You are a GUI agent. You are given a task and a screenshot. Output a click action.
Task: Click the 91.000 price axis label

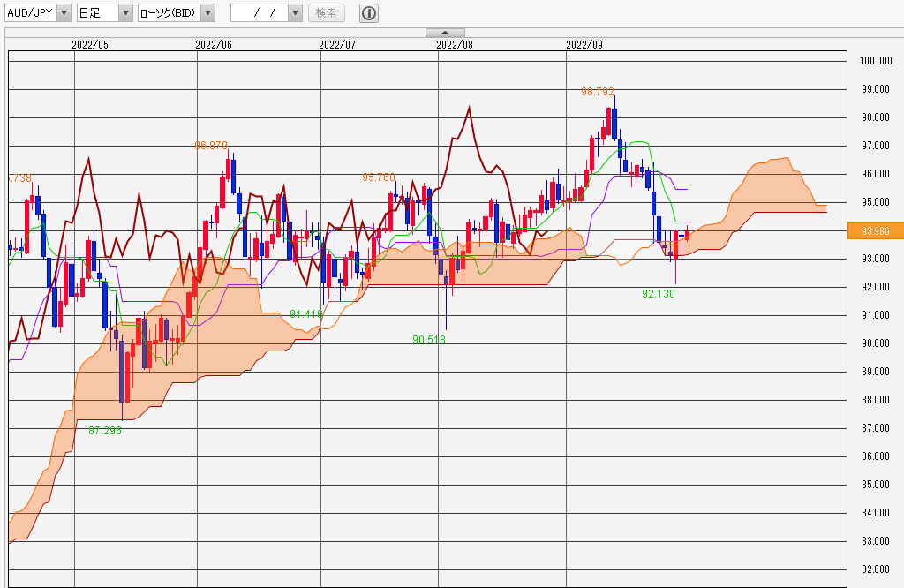(x=876, y=315)
